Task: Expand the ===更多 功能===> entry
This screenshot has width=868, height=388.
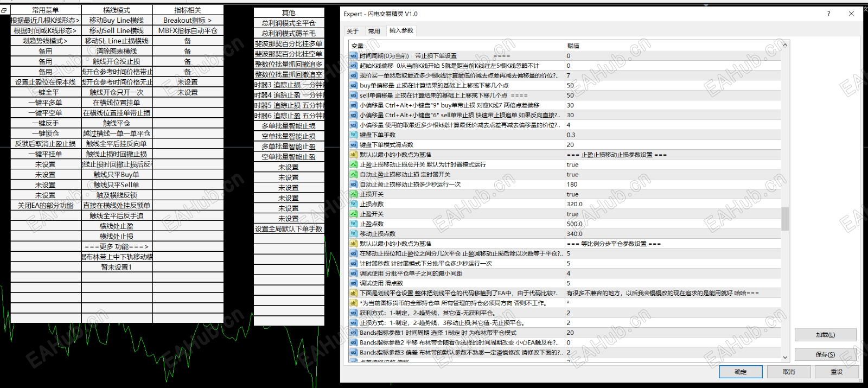Action: pos(117,246)
